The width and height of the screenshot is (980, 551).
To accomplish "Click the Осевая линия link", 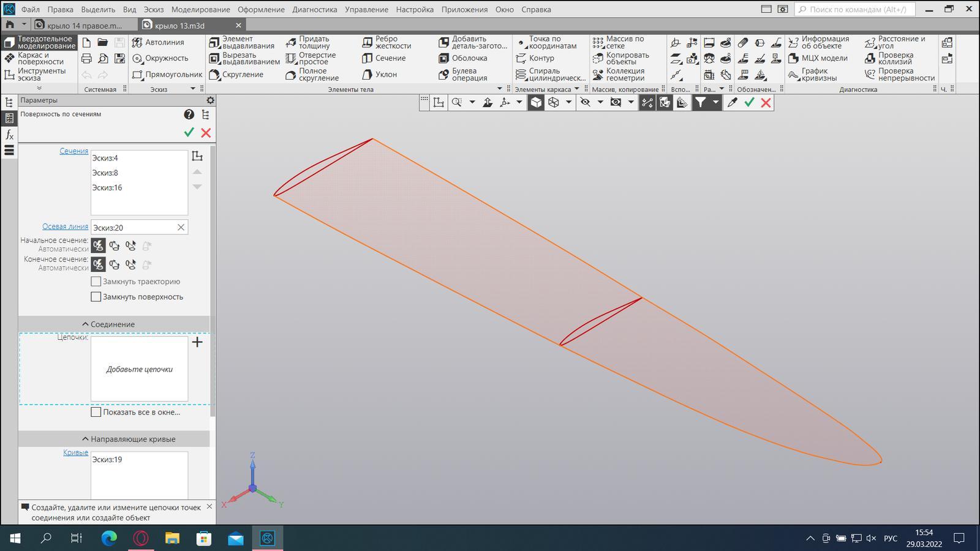I will pos(65,227).
